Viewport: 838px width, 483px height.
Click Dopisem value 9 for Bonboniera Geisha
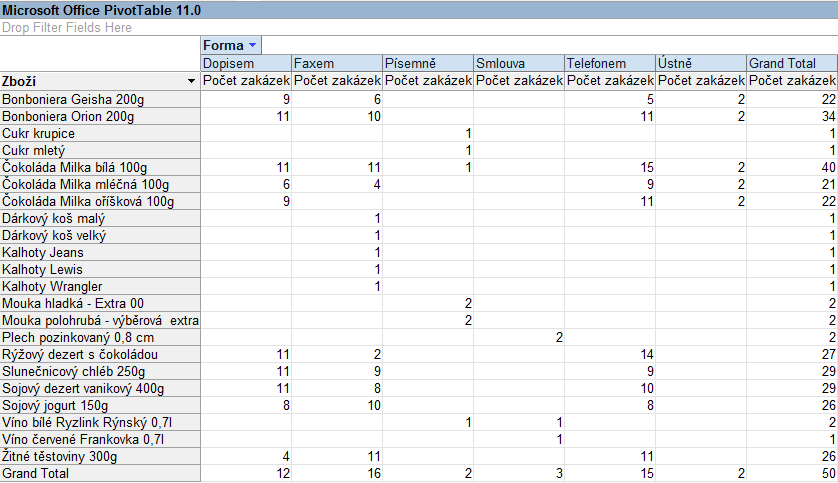coord(246,99)
